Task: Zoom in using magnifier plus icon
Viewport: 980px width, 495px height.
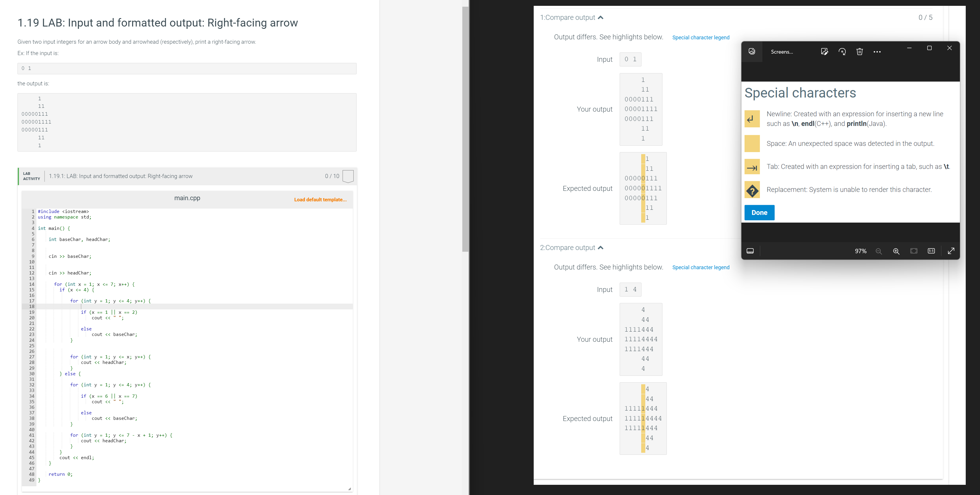Action: pyautogui.click(x=896, y=251)
